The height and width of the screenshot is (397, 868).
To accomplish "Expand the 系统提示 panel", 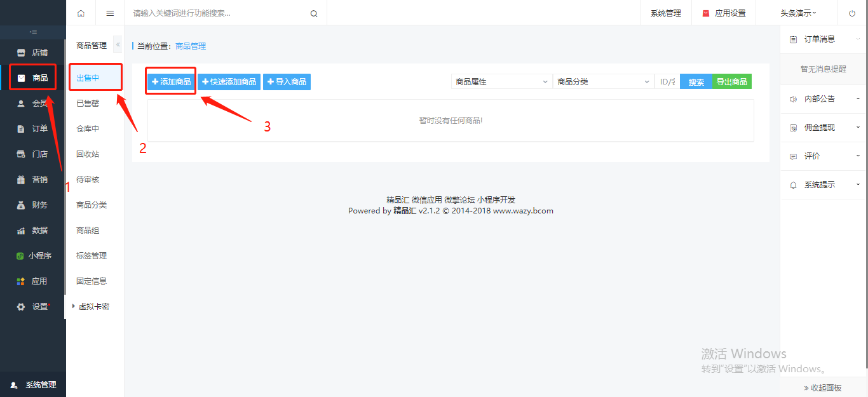I will click(x=824, y=185).
